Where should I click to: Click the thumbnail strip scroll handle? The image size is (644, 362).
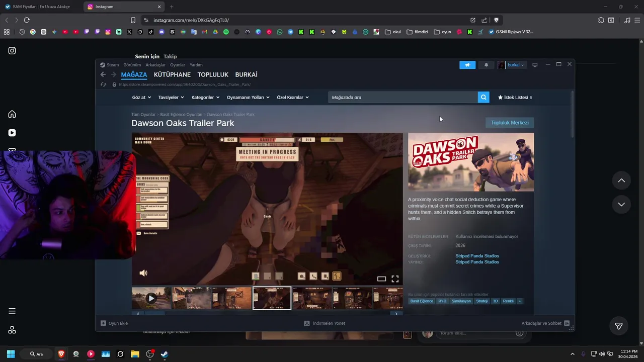154,313
